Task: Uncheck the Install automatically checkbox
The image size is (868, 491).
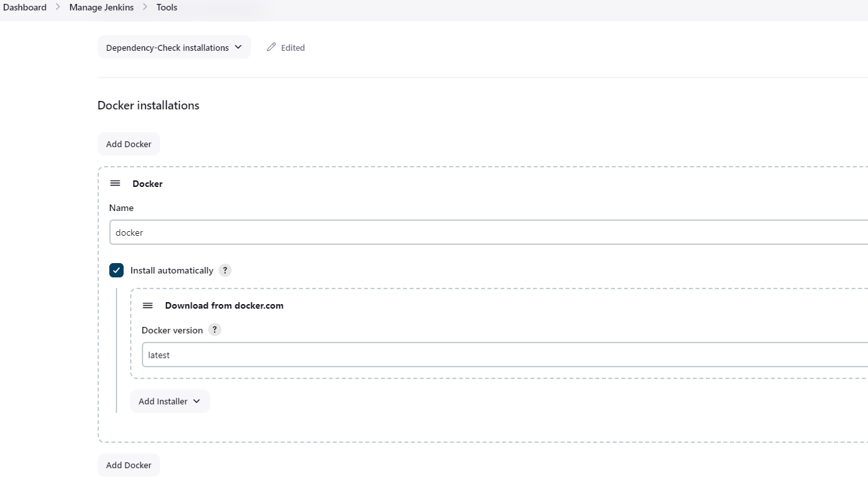Action: (x=116, y=270)
